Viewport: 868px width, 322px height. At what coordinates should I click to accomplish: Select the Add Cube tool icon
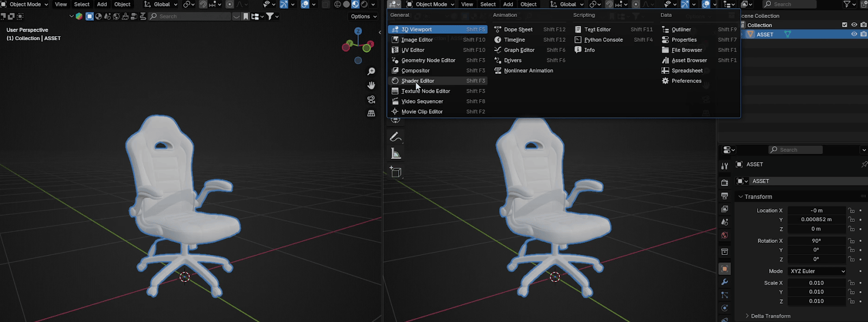[396, 172]
